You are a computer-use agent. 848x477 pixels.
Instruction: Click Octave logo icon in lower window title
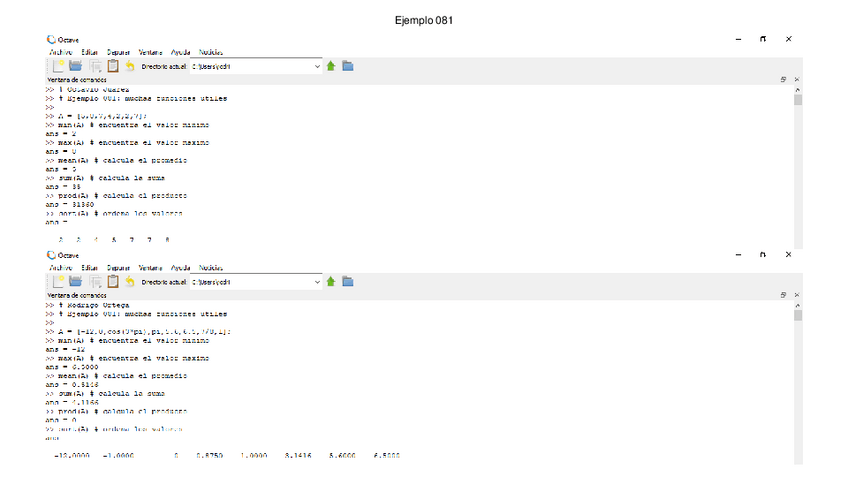point(51,255)
